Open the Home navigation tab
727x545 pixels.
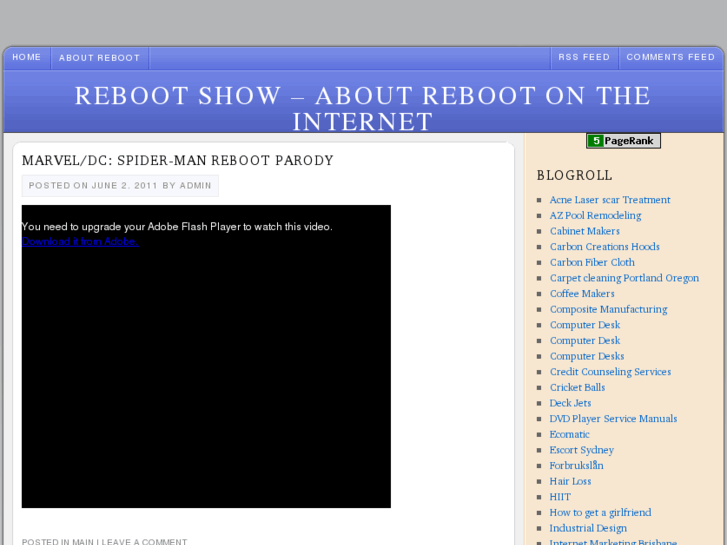click(26, 58)
